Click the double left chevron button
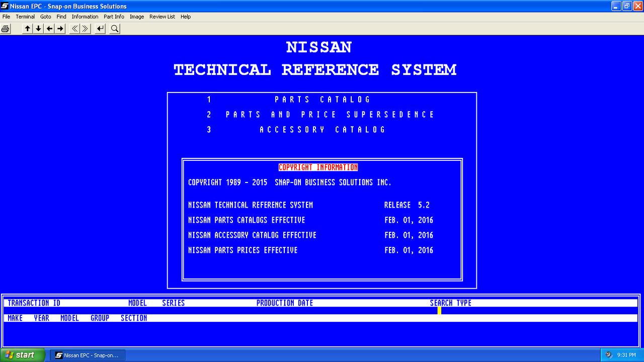 pos(74,29)
